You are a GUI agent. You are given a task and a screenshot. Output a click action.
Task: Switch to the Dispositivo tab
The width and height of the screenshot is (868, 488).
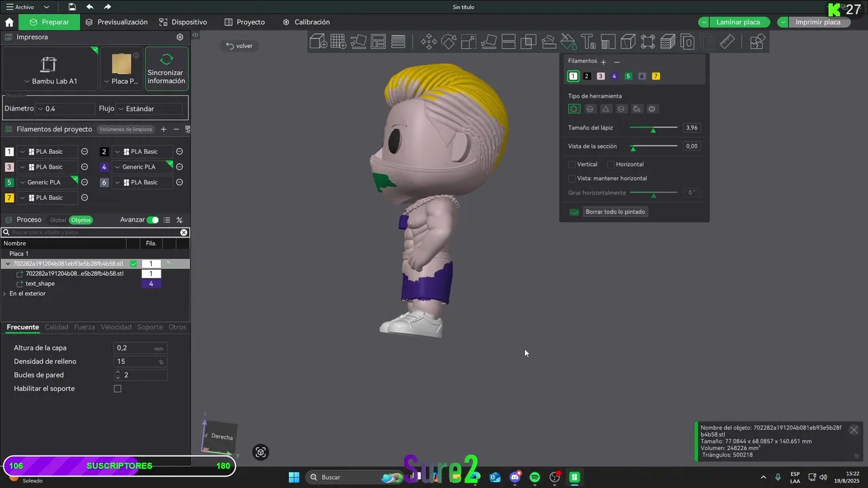click(183, 22)
